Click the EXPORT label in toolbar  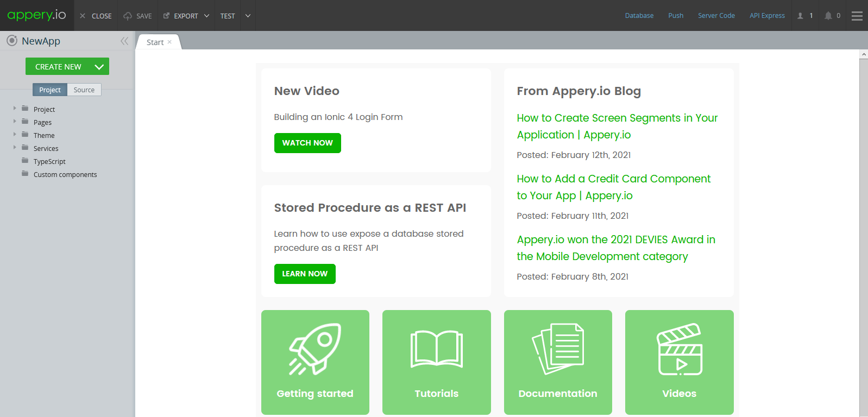click(186, 16)
